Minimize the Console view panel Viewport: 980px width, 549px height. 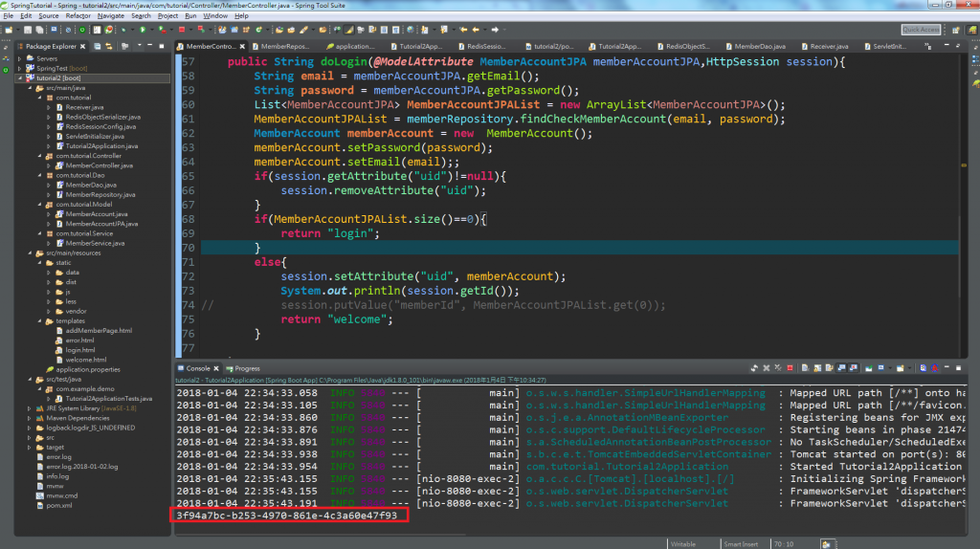tap(947, 368)
